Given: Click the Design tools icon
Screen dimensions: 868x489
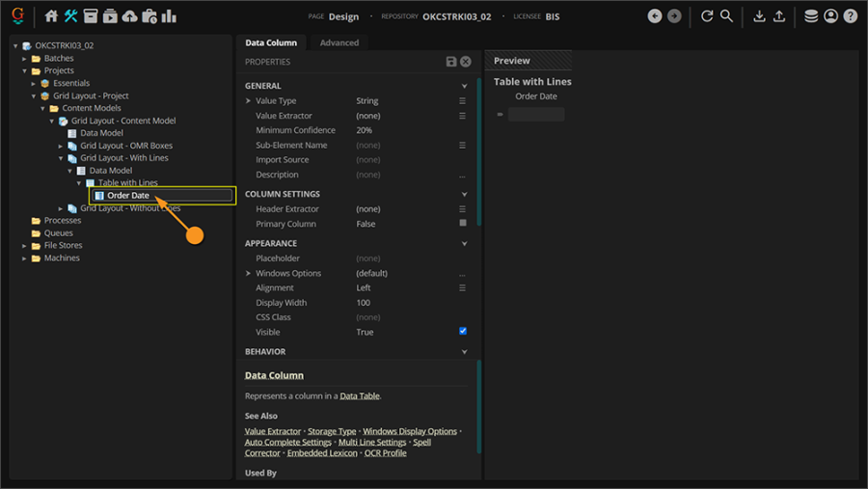Looking at the screenshot, I should [70, 16].
